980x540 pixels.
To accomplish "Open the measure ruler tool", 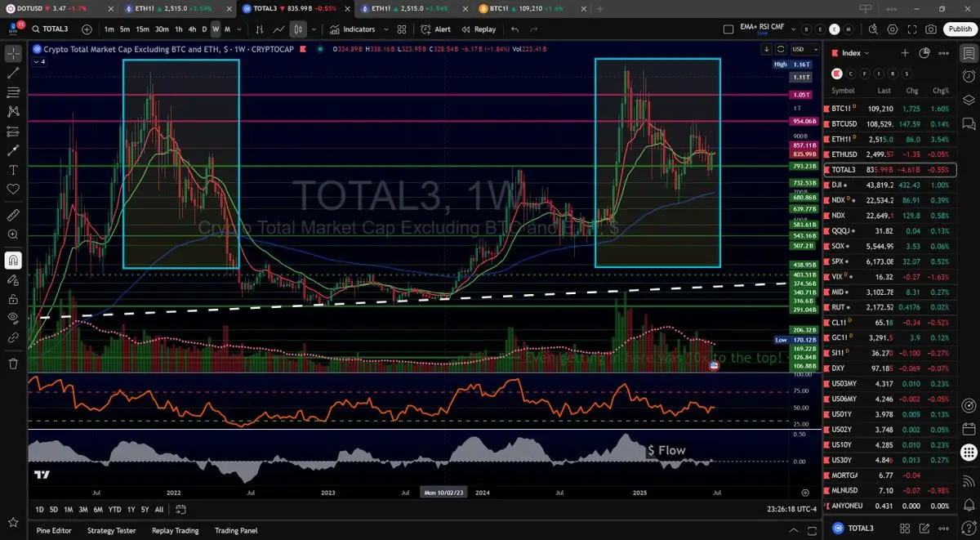I will coord(13,216).
